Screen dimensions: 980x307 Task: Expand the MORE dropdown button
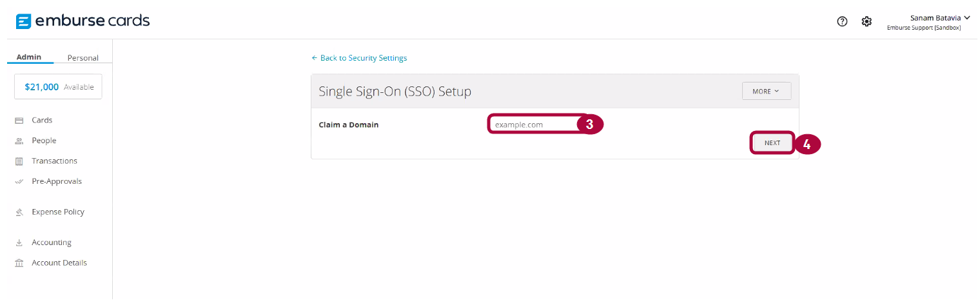click(x=766, y=91)
